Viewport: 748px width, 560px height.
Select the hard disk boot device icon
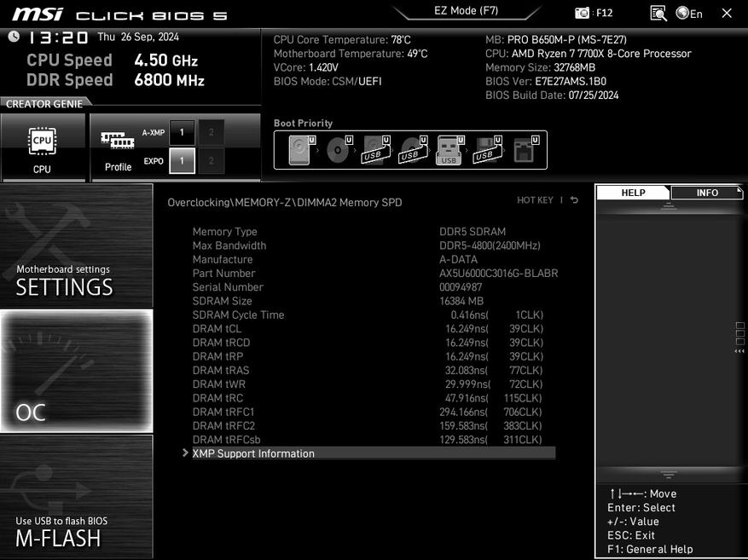[301, 150]
